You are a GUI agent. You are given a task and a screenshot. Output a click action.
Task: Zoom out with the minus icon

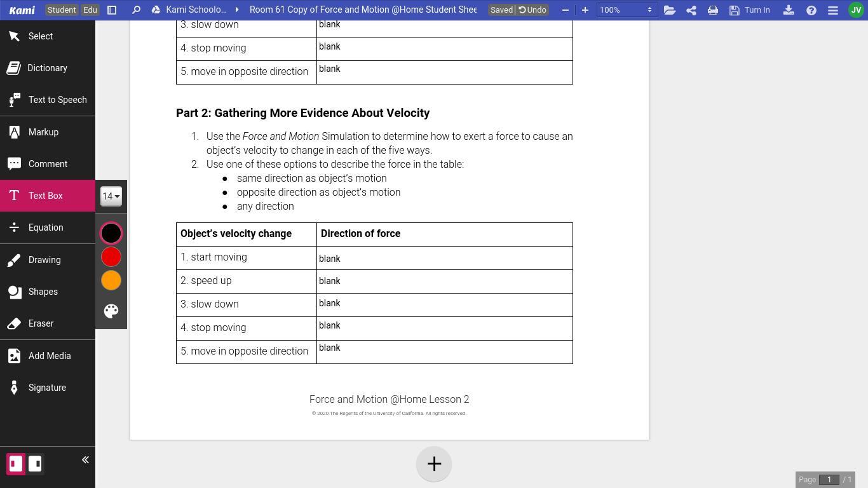[566, 10]
